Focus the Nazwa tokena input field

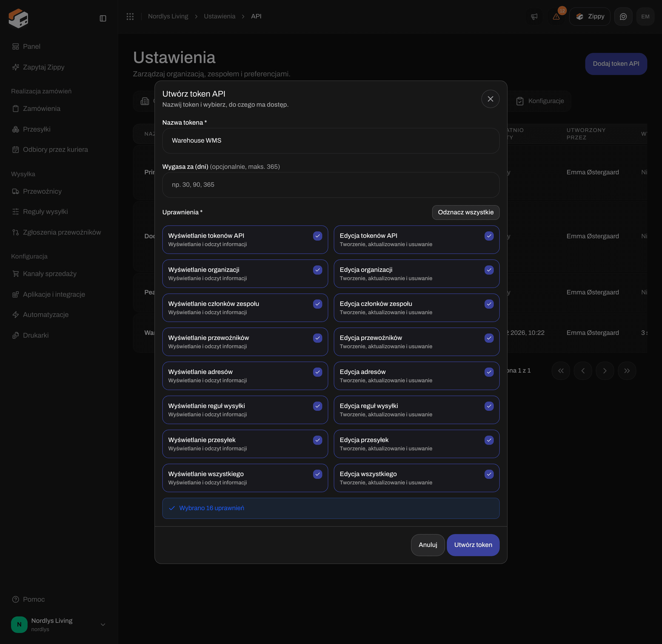point(331,141)
